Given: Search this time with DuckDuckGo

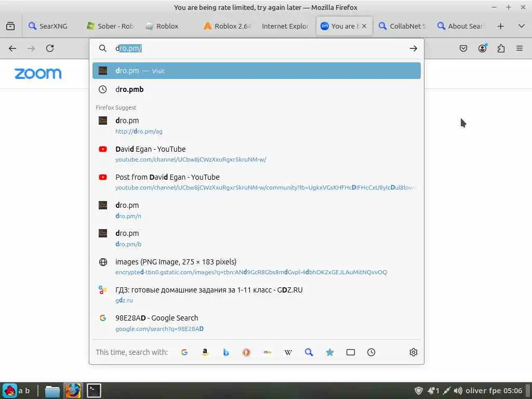Looking at the screenshot, I should 246,352.
